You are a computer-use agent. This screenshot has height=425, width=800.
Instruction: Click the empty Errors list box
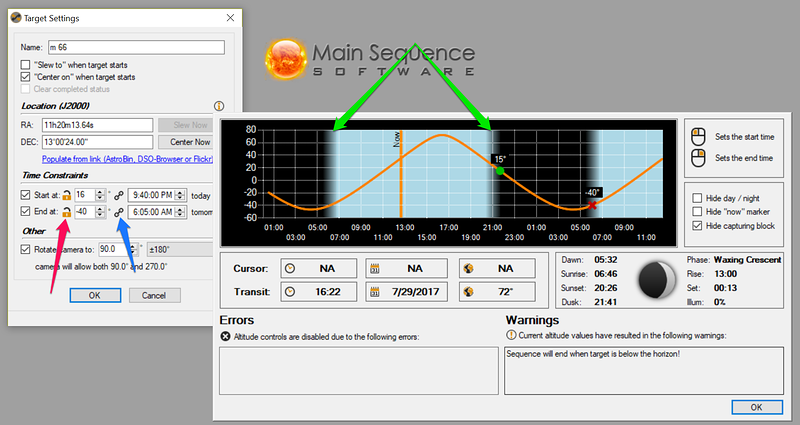click(359, 371)
